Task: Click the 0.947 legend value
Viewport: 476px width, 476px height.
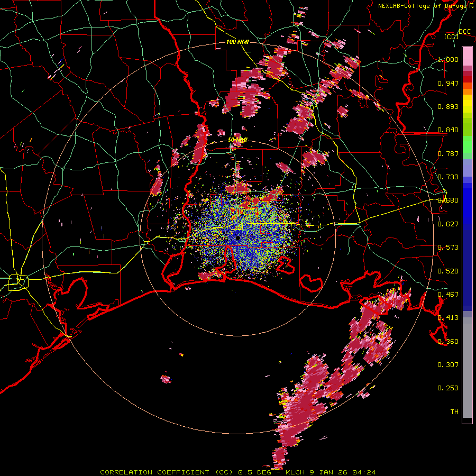Action: coord(448,83)
